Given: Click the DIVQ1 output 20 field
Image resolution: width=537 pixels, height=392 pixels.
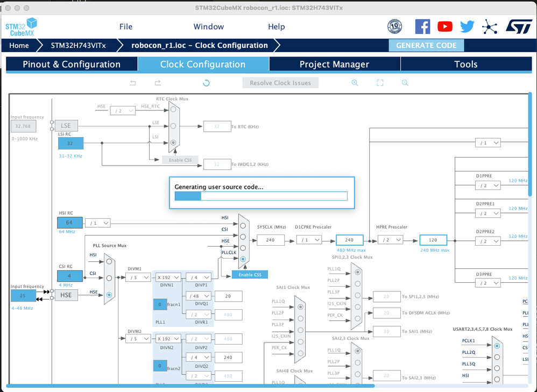Looking at the screenshot, I should coord(229,296).
